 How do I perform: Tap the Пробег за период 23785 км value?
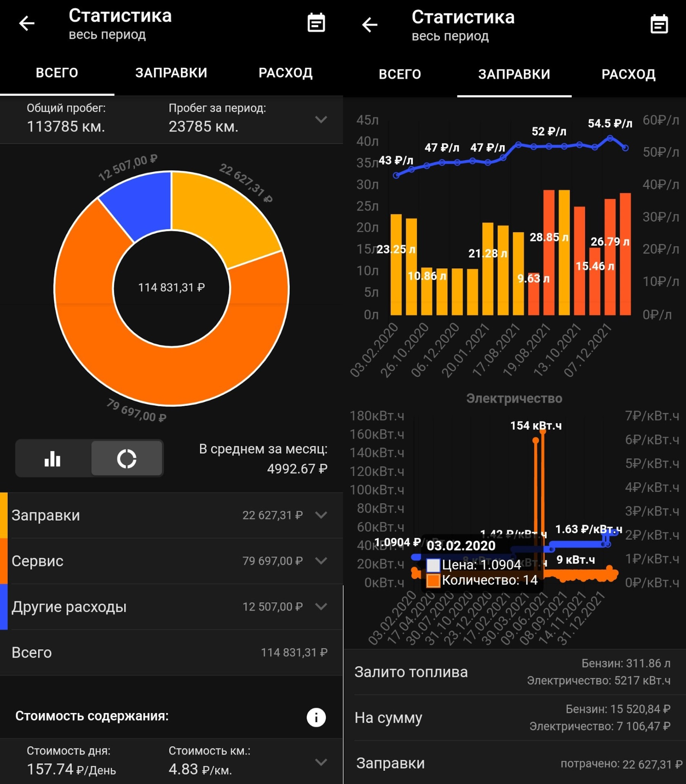coord(203,127)
